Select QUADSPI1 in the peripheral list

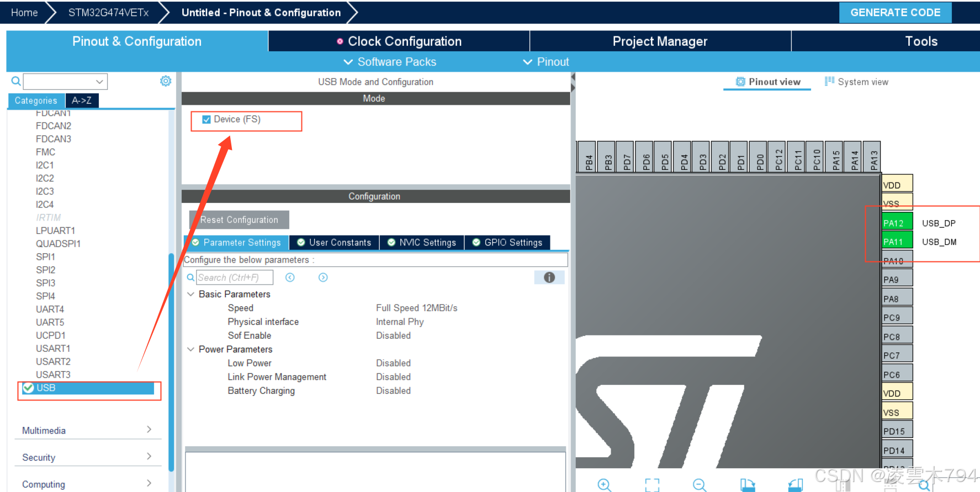pyautogui.click(x=58, y=244)
